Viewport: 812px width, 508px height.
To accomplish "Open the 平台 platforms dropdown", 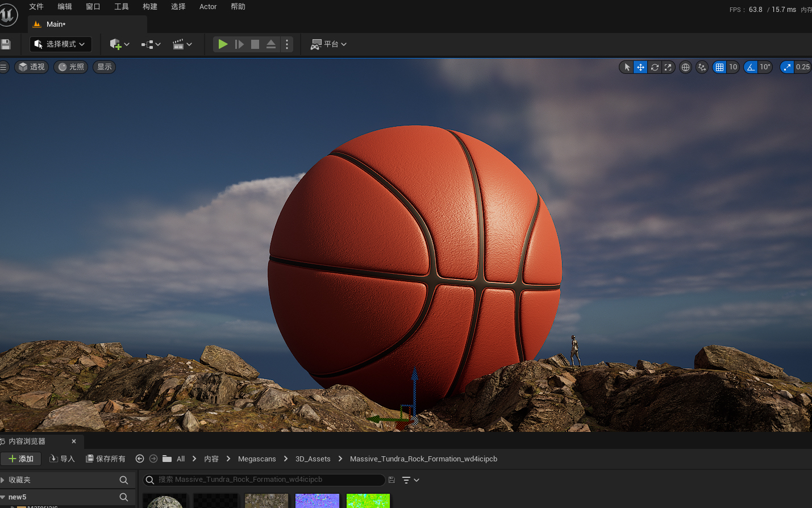I will coord(328,44).
